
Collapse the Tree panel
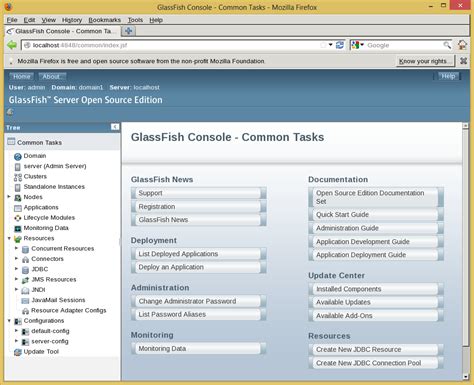point(115,127)
